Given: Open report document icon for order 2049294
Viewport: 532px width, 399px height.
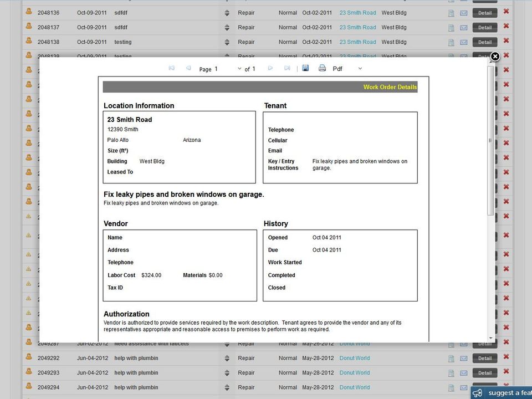Looking at the screenshot, I should (x=451, y=388).
